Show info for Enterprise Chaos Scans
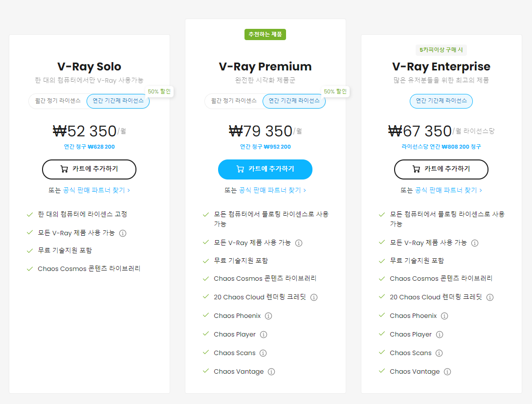This screenshot has height=404, width=532. pyautogui.click(x=439, y=353)
